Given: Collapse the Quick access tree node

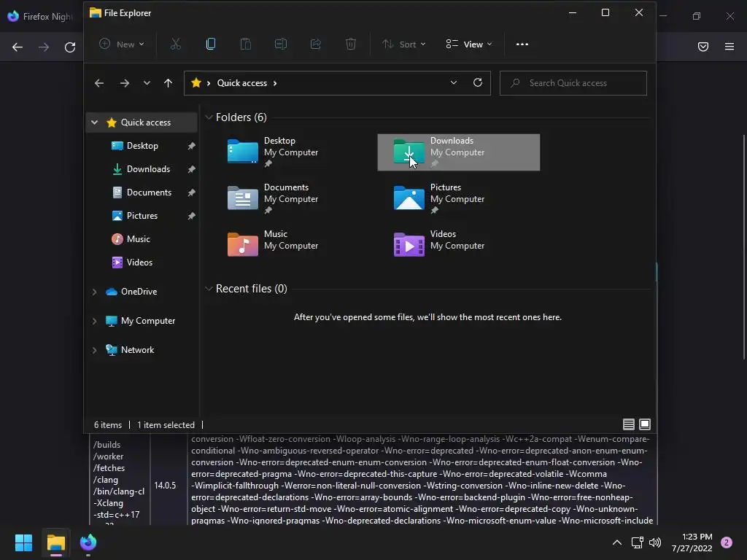Looking at the screenshot, I should (x=94, y=122).
